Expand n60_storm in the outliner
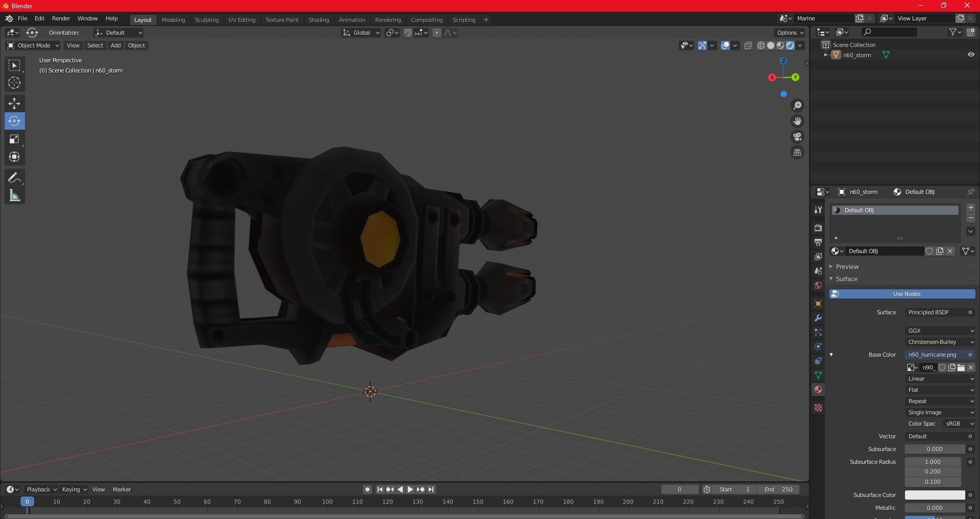The width and height of the screenshot is (980, 519). pyautogui.click(x=826, y=55)
